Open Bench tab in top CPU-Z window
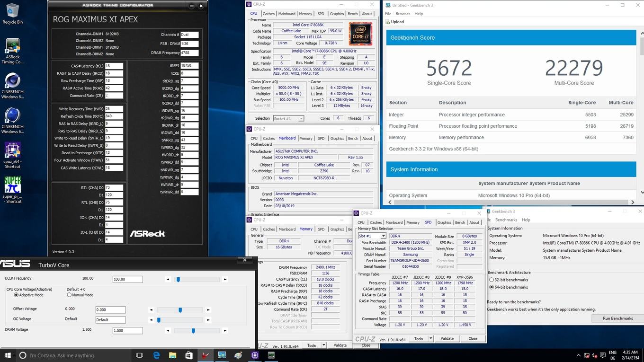The width and height of the screenshot is (644, 362). (353, 14)
